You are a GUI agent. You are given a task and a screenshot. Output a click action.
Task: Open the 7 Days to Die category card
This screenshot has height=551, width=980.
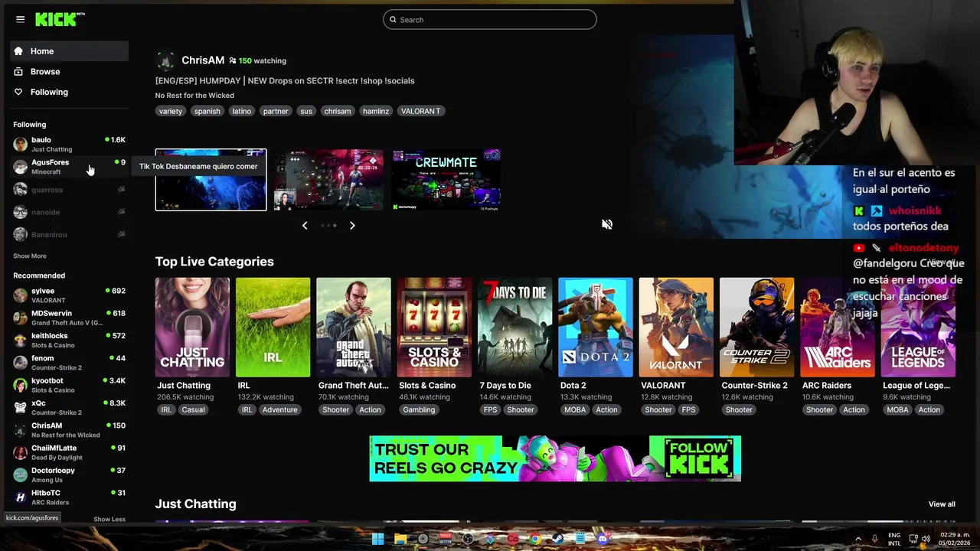click(515, 328)
